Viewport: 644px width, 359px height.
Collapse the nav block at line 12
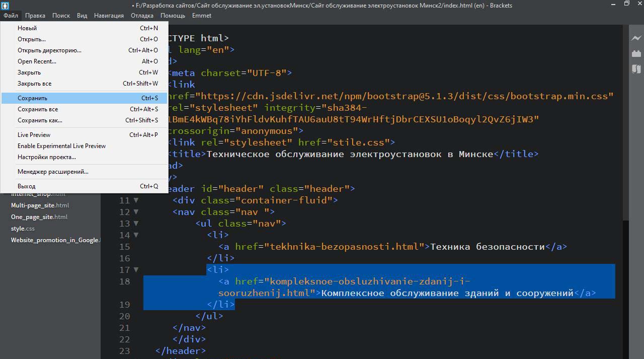tap(136, 212)
